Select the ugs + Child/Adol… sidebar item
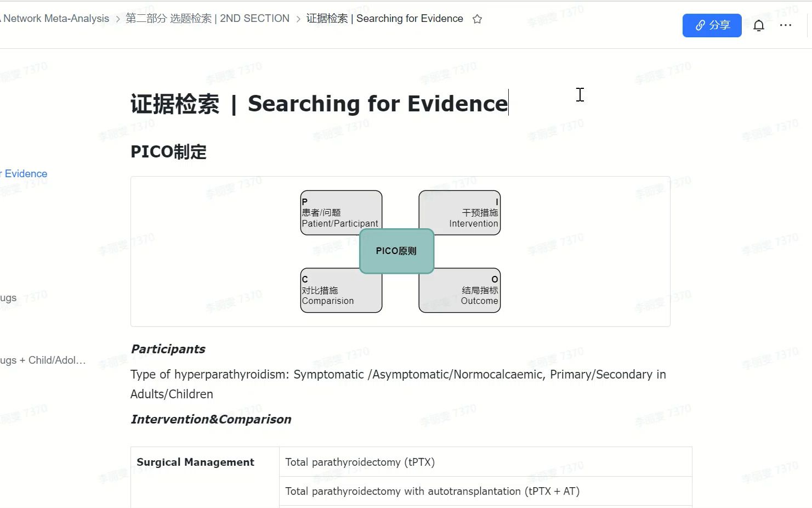This screenshot has height=508, width=812. pyautogui.click(x=43, y=360)
